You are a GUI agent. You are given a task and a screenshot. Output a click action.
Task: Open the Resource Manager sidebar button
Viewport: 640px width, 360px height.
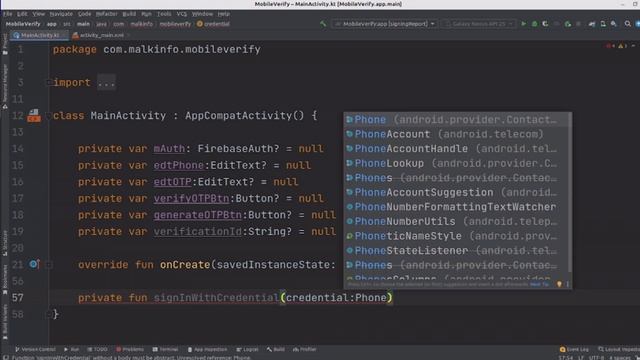pyautogui.click(x=5, y=86)
